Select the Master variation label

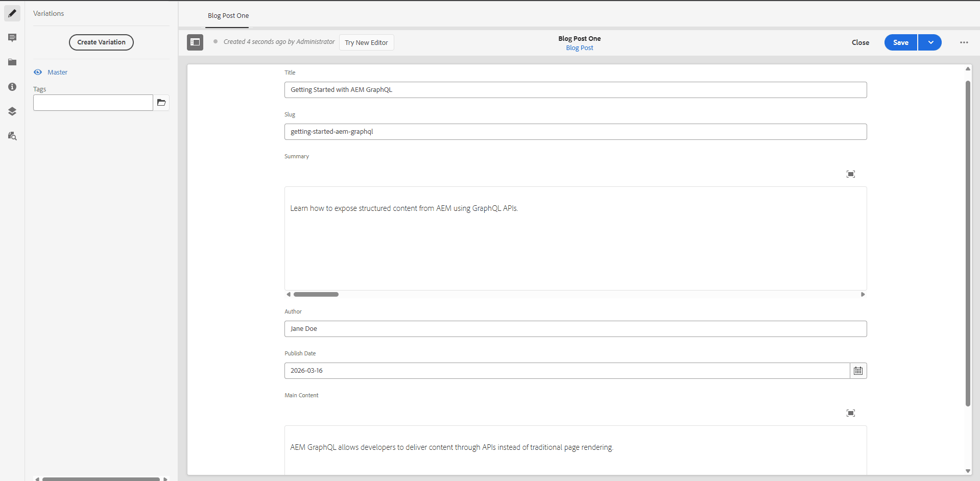click(x=57, y=72)
